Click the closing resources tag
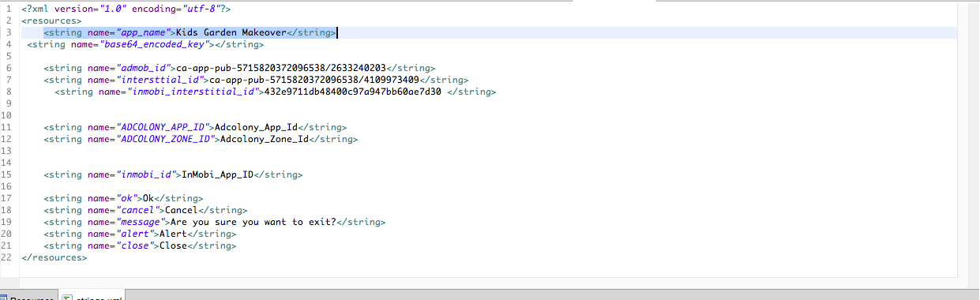This screenshot has height=300, width=980. click(55, 257)
